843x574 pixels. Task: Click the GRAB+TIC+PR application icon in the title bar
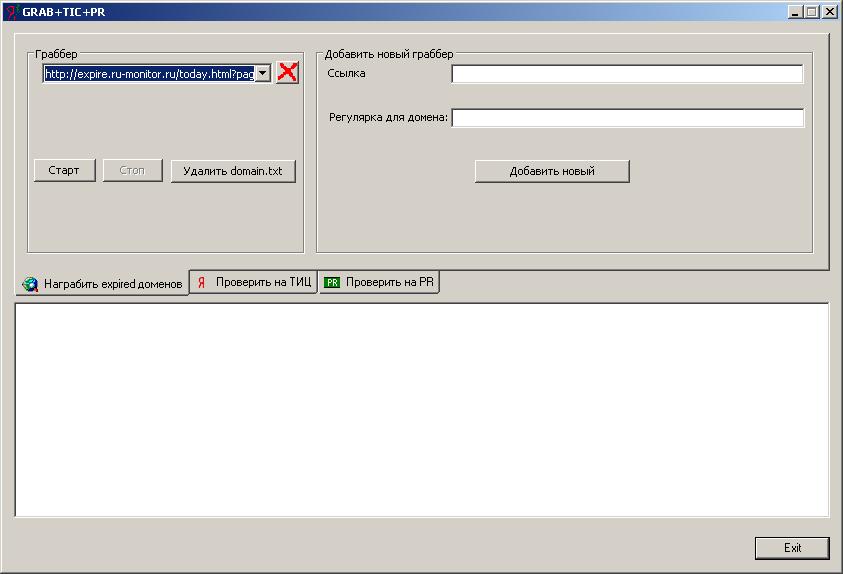click(x=12, y=11)
